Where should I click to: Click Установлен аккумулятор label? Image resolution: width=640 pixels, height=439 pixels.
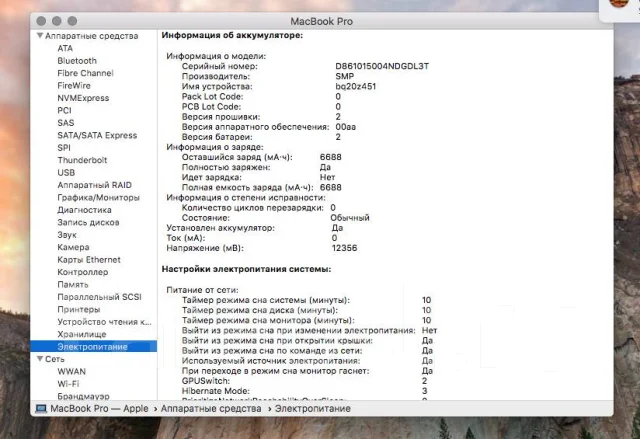tap(220, 228)
